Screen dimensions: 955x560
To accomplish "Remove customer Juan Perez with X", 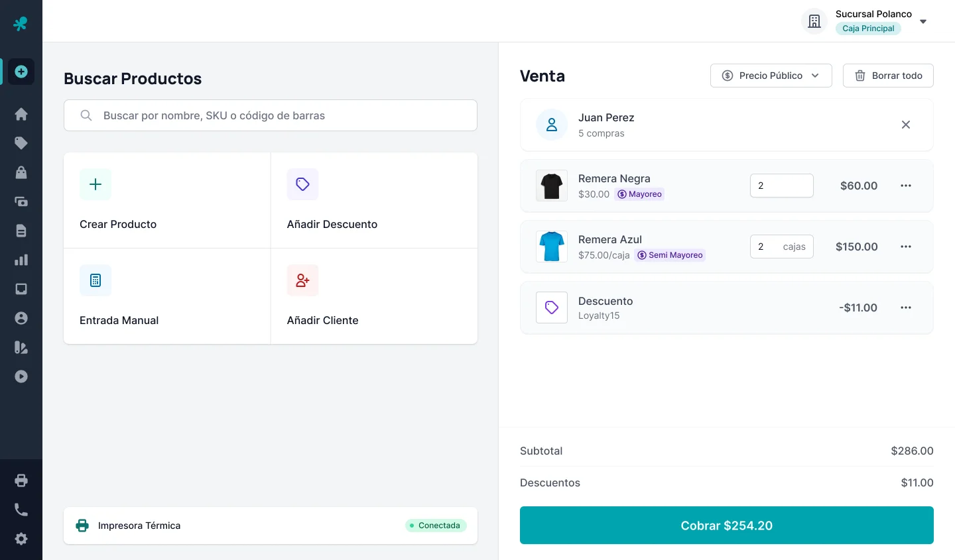I will coord(906,125).
